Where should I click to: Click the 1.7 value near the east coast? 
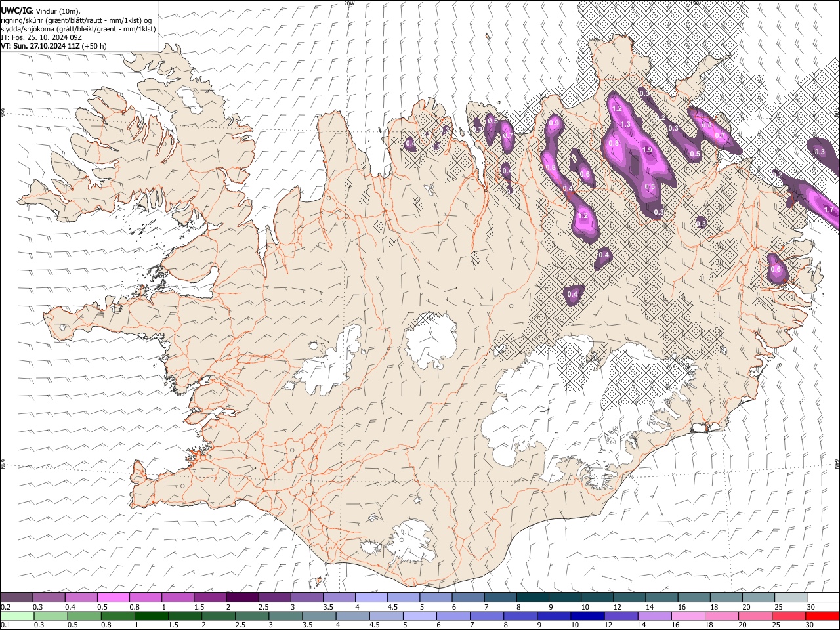click(829, 209)
